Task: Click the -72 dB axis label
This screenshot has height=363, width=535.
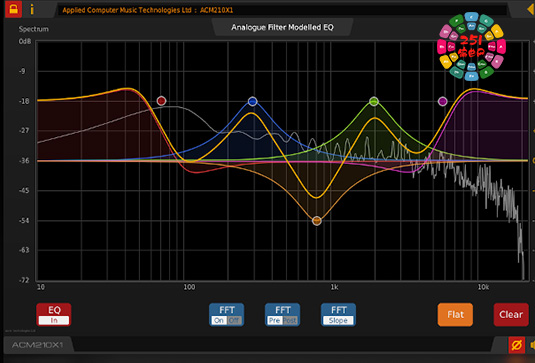Action: (x=24, y=280)
